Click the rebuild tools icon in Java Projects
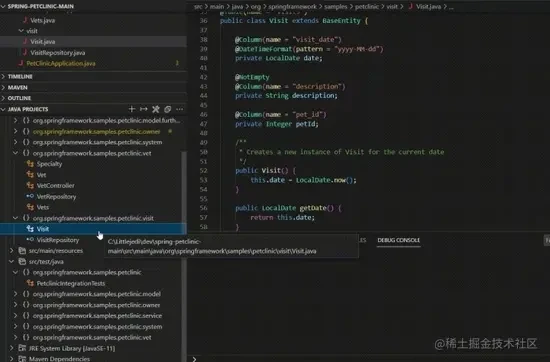 coord(156,109)
